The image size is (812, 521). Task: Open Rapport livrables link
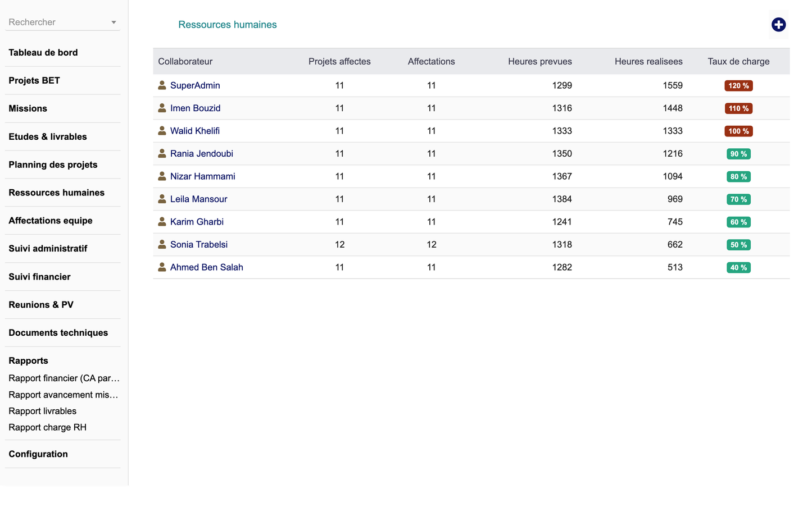point(42,410)
